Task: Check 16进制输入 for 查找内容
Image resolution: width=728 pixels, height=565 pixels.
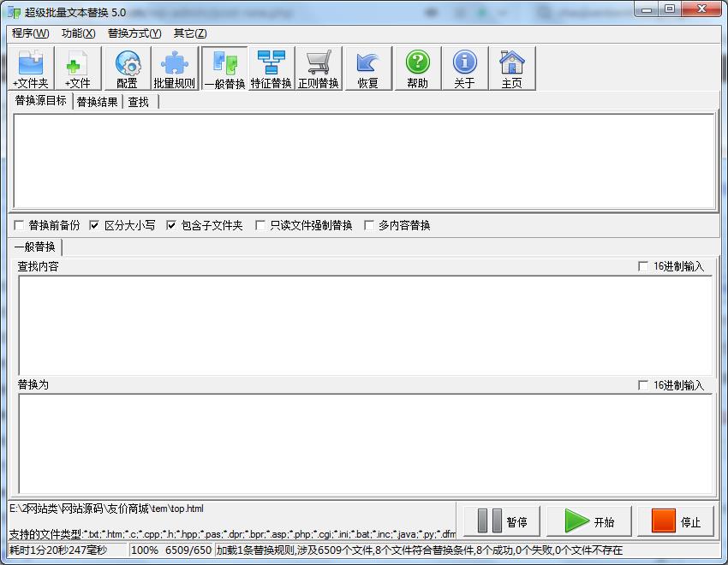Action: coord(644,267)
